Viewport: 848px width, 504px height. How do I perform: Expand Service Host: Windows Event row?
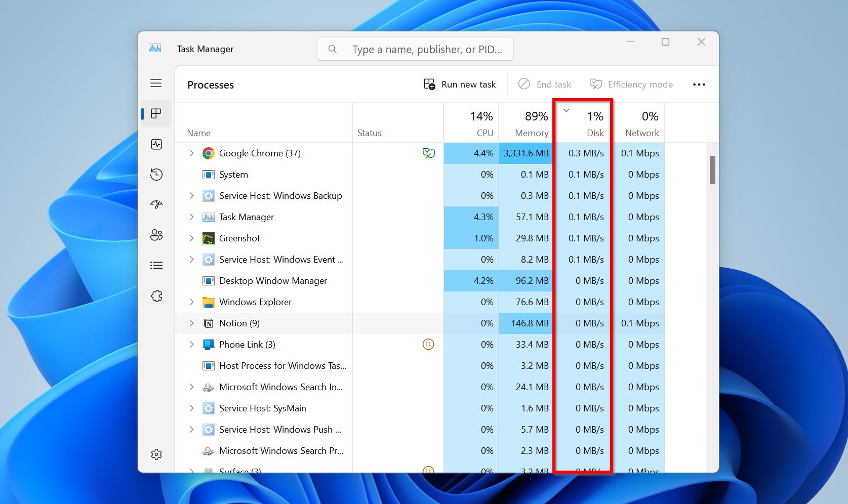pyautogui.click(x=191, y=259)
